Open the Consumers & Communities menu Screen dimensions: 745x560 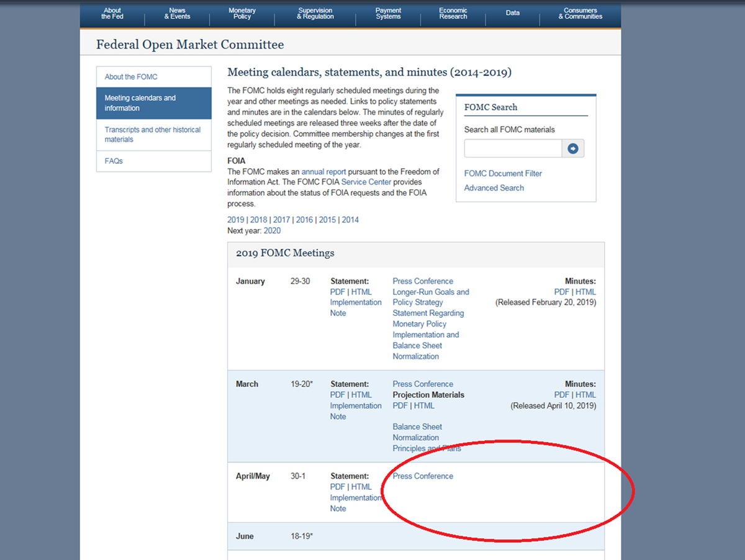580,14
